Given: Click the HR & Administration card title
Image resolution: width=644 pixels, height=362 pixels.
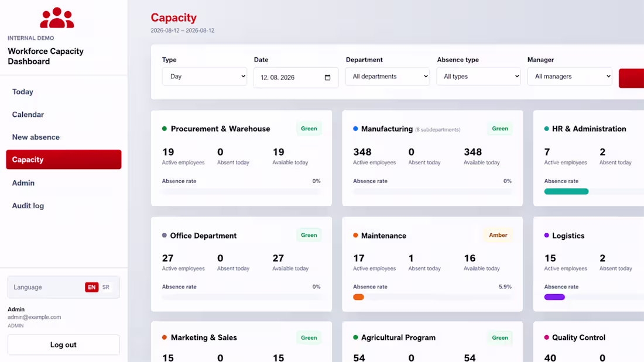Looking at the screenshot, I should (589, 129).
